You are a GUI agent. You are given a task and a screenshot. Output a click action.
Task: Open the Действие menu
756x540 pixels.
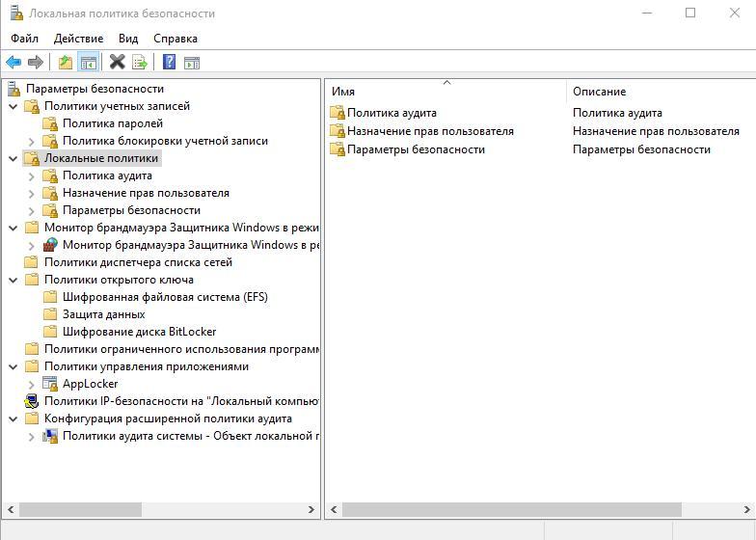point(78,39)
